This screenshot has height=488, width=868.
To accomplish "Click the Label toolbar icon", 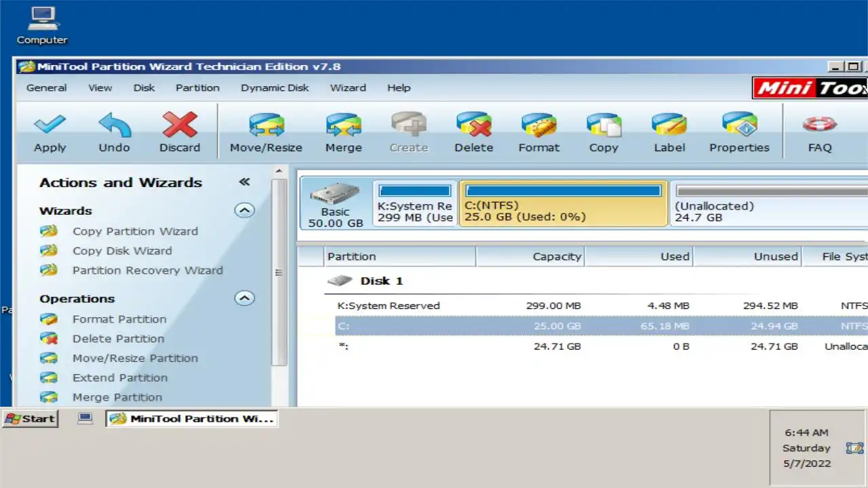I will click(669, 125).
